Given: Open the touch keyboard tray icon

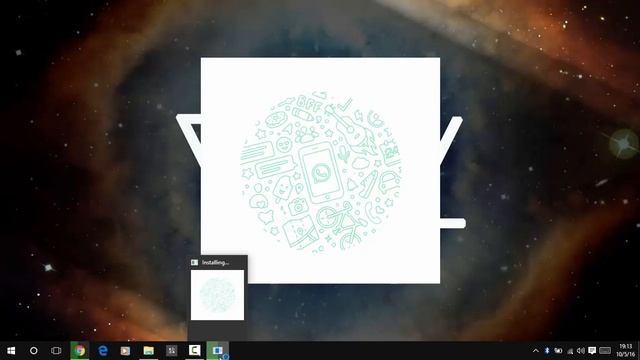Looking at the screenshot, I should [x=605, y=351].
